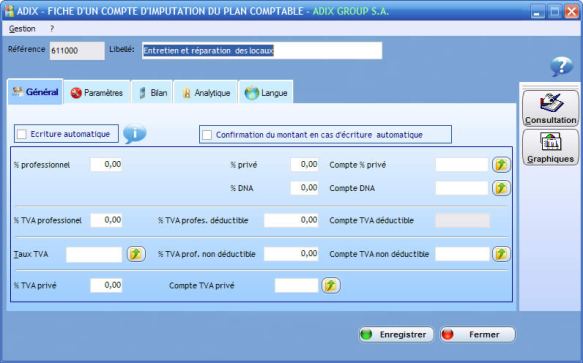Enable Confirmation du montant en cas d'écriture automatique
583x363 pixels.
[x=207, y=135]
